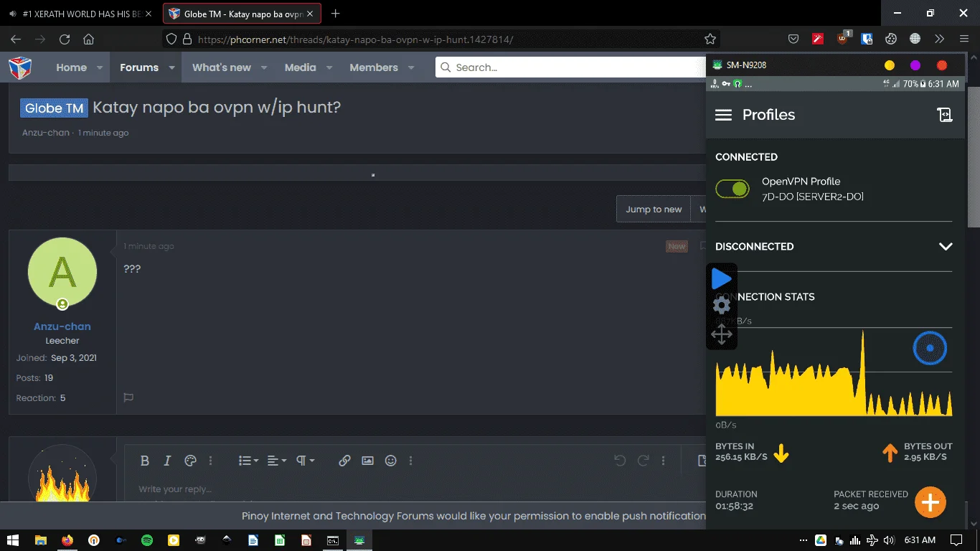
Task: Reload the current page
Action: [x=65, y=39]
